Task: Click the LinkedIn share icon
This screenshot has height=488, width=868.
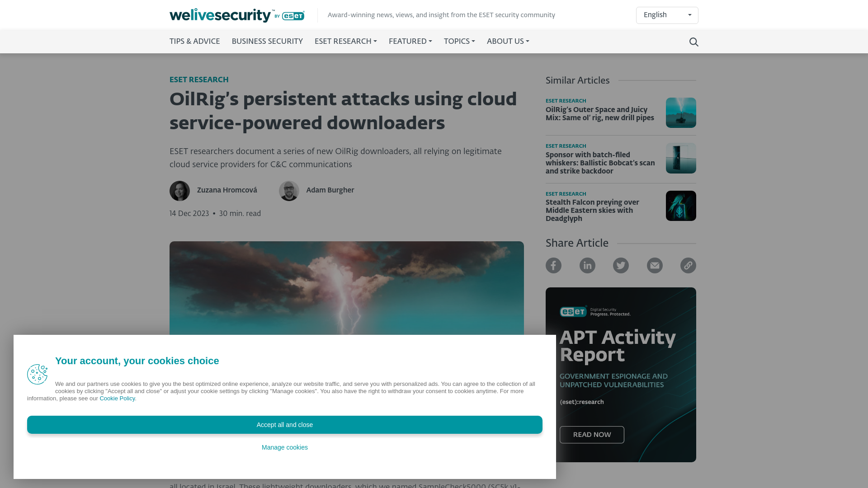Action: point(587,265)
